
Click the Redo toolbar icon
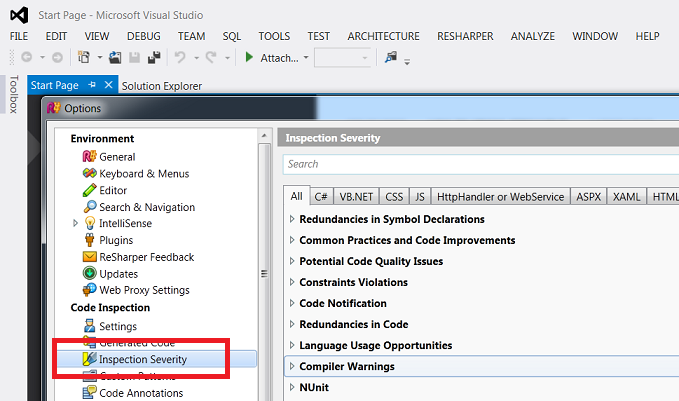pos(211,57)
